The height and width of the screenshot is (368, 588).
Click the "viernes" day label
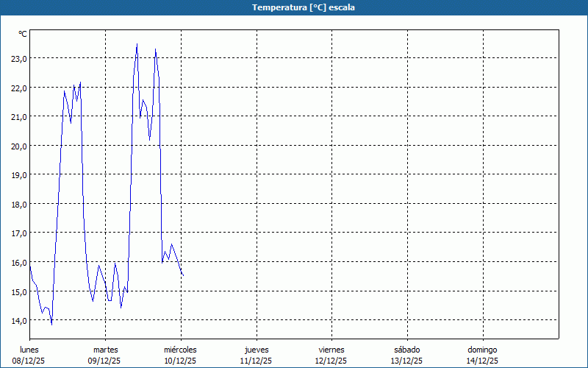[331, 350]
